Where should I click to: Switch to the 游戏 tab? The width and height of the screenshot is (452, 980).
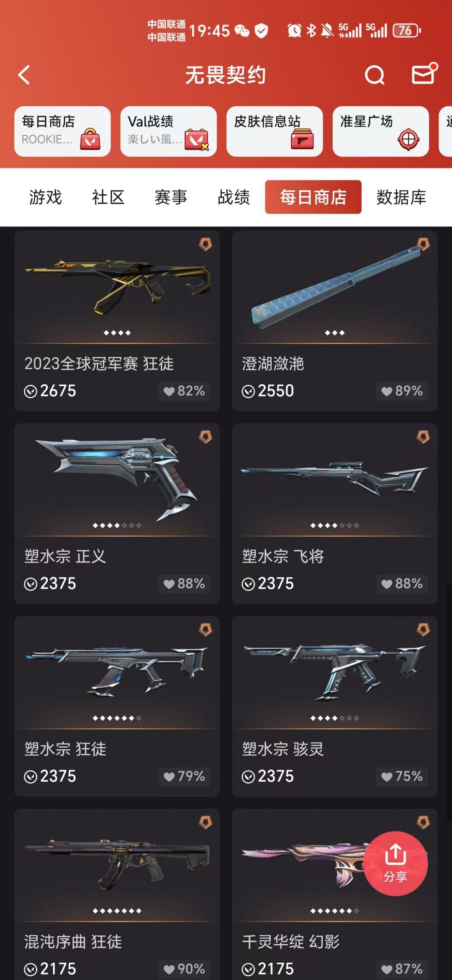[45, 197]
